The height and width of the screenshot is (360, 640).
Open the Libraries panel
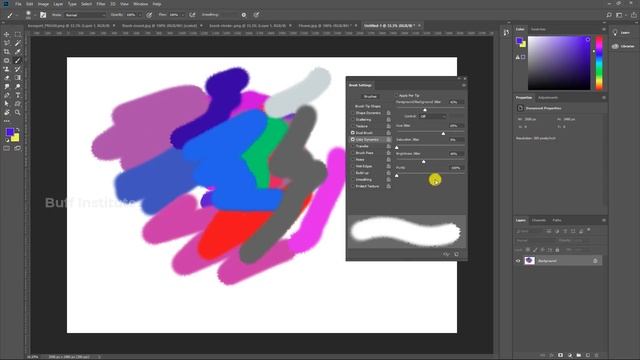point(623,46)
